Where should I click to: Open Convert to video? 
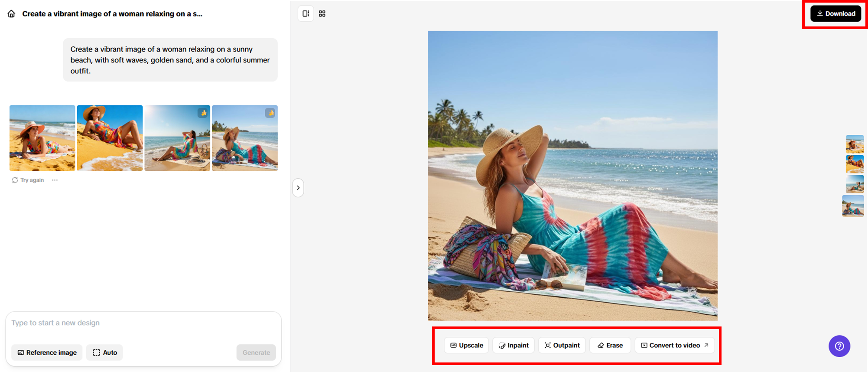674,345
